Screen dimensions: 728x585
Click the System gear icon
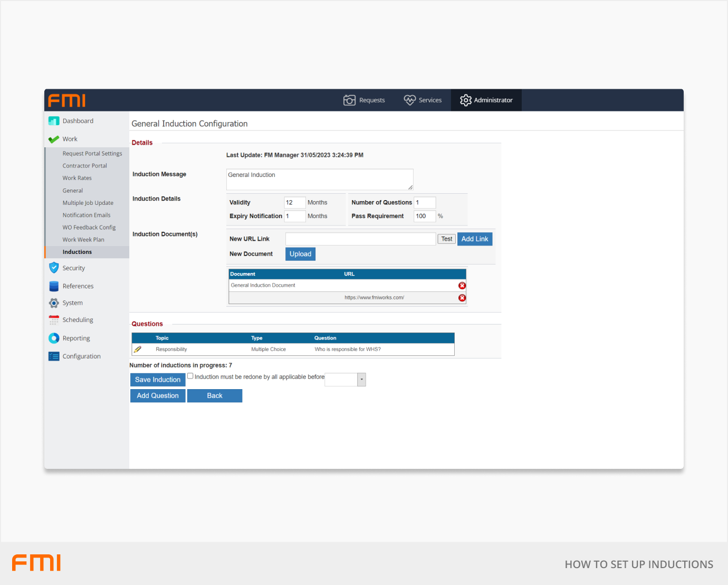click(54, 303)
